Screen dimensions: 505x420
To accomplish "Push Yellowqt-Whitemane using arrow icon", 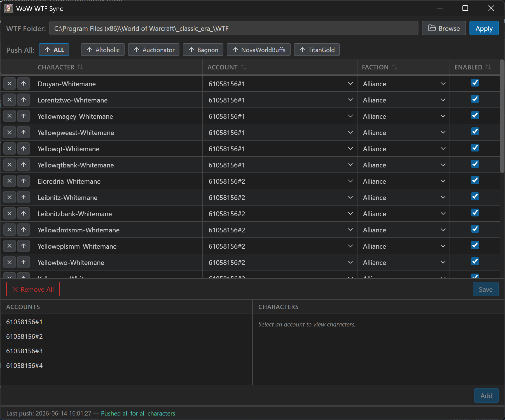I will (x=24, y=148).
